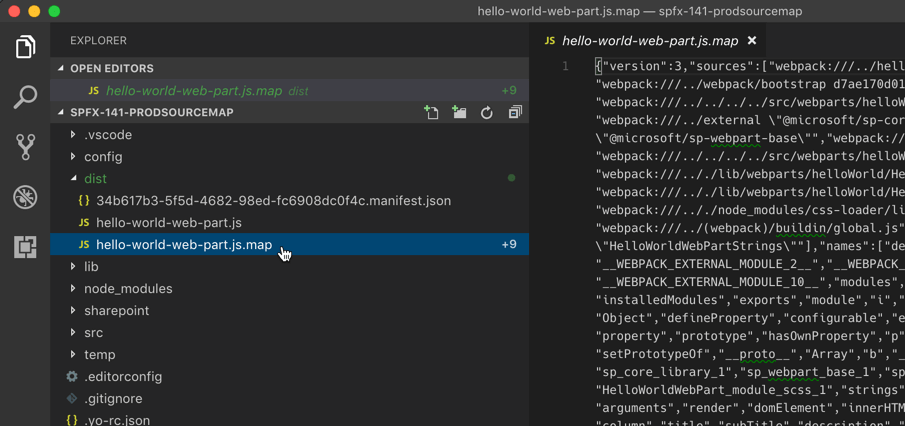Collapse the Open Editors section

(x=61, y=69)
